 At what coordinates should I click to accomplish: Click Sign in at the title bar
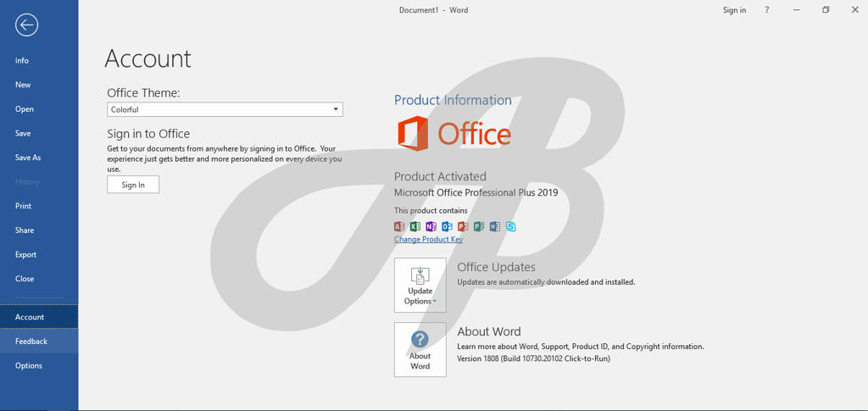pos(734,10)
